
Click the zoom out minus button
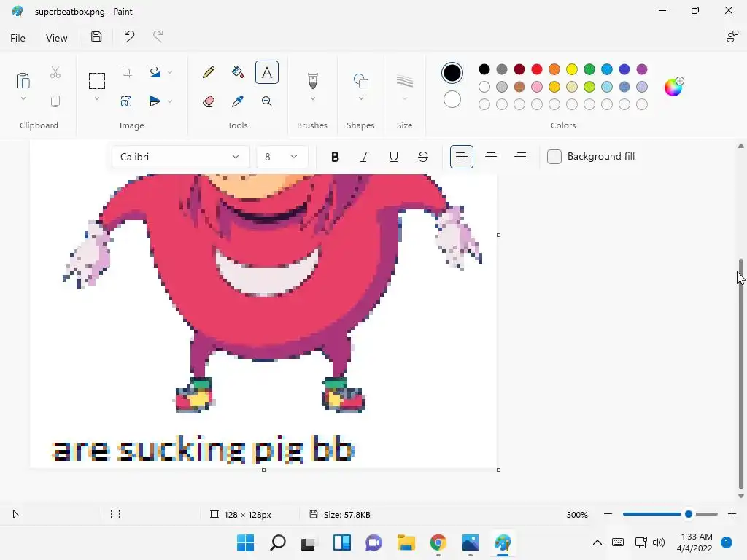[608, 514]
